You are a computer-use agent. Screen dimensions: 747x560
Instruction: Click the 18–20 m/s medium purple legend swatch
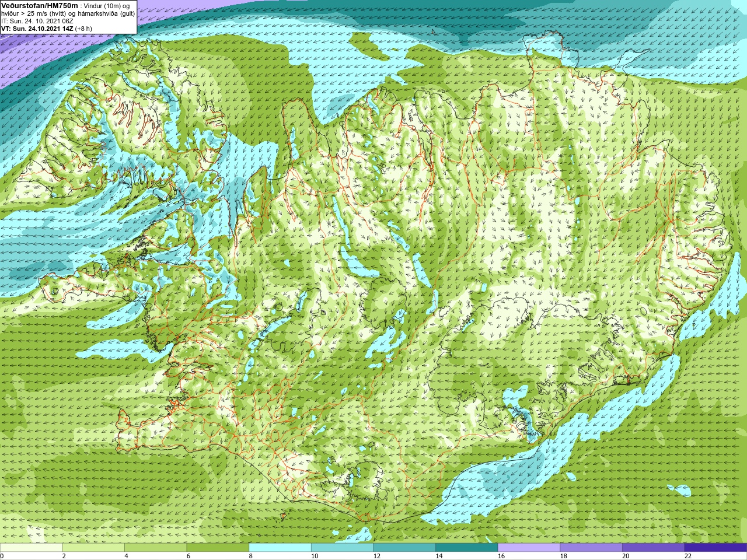pyautogui.click(x=591, y=548)
